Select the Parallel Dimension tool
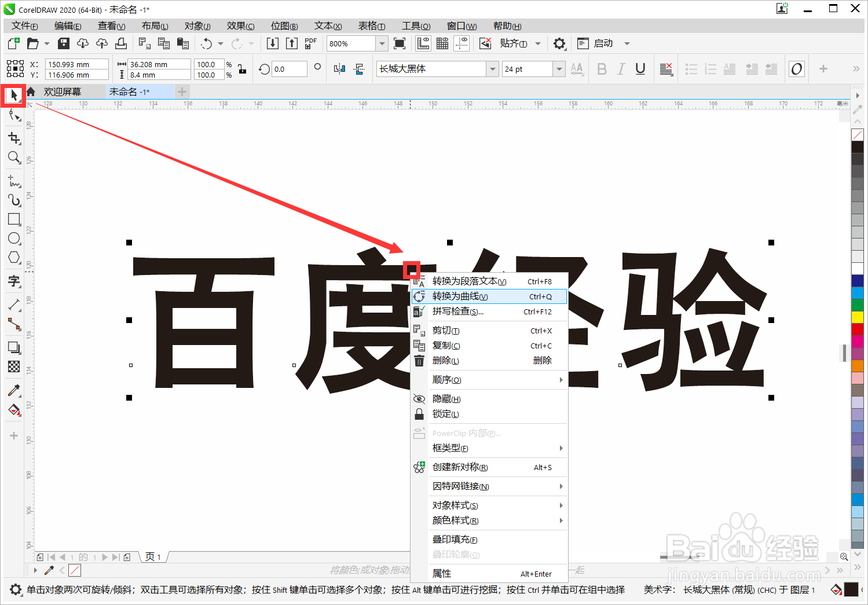 14,305
